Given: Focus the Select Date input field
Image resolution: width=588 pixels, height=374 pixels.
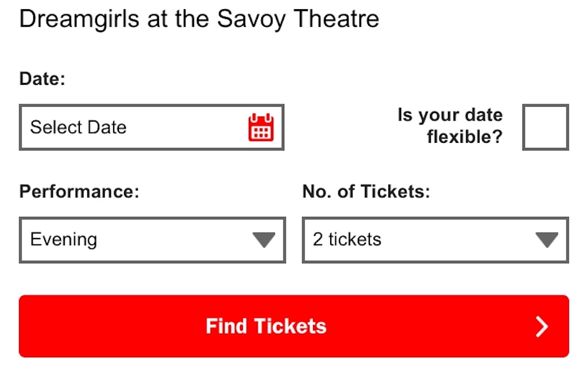Looking at the screenshot, I should 152,127.
